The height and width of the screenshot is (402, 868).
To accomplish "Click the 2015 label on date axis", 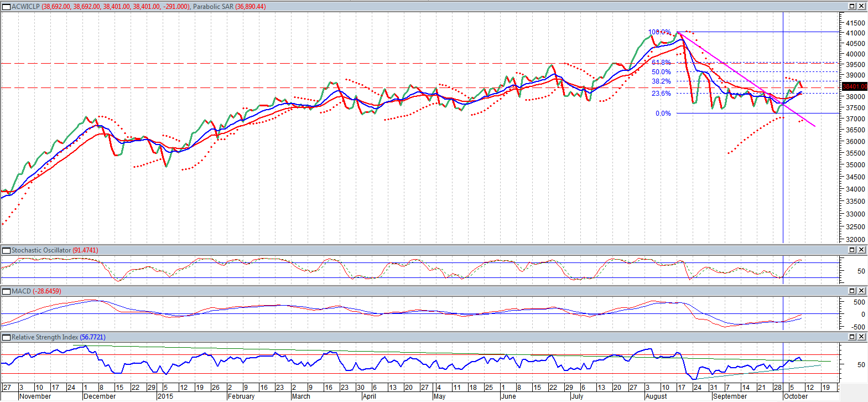I will coord(165,396).
